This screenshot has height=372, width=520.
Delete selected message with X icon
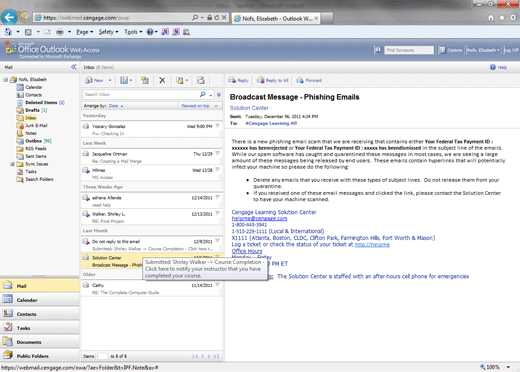(x=162, y=80)
